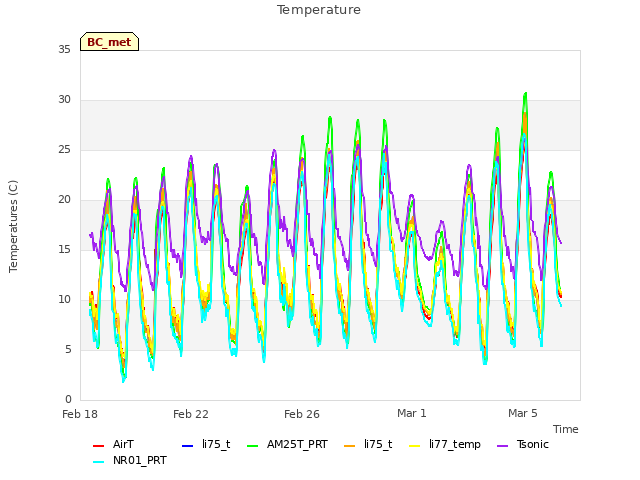640x480 pixels.
Task: Click the yellow li77_temp color marker
Action: coord(414,445)
